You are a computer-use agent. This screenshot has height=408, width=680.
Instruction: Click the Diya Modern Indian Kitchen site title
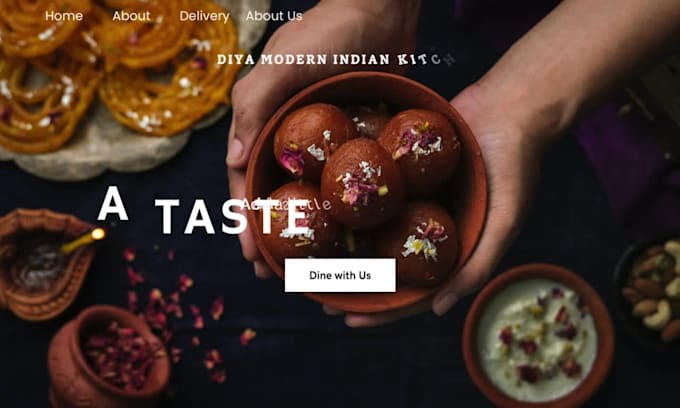pos(336,59)
